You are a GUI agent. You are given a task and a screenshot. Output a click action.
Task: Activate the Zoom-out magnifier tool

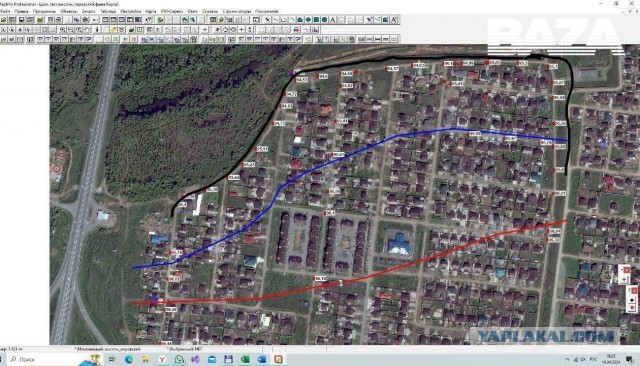(x=70, y=29)
